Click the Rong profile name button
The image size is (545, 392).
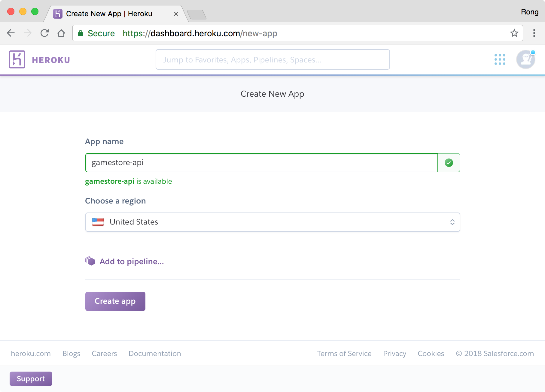pyautogui.click(x=529, y=12)
